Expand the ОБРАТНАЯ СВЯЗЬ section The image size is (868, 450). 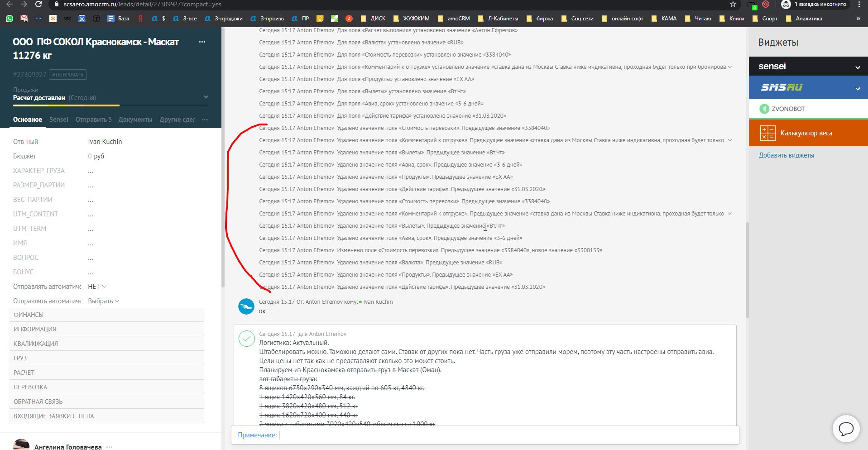[106, 402]
